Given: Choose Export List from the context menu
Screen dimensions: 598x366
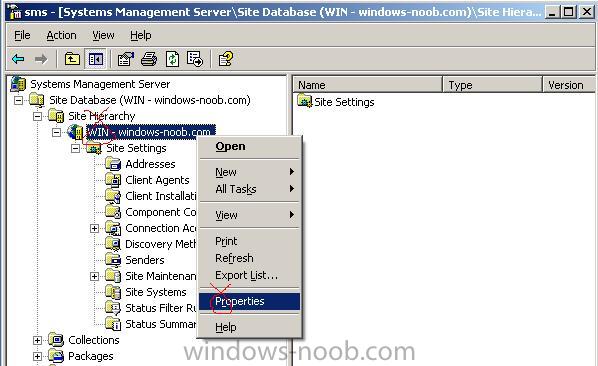Looking at the screenshot, I should pos(249,275).
